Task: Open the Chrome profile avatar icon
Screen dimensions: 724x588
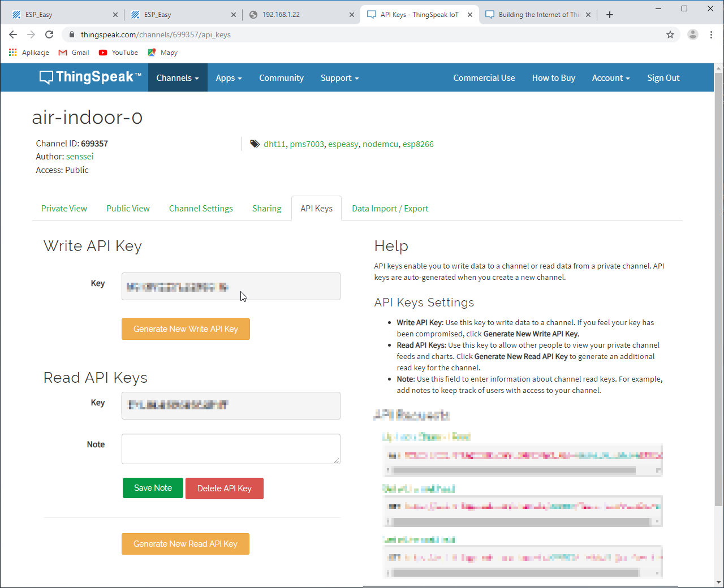Action: (x=692, y=34)
